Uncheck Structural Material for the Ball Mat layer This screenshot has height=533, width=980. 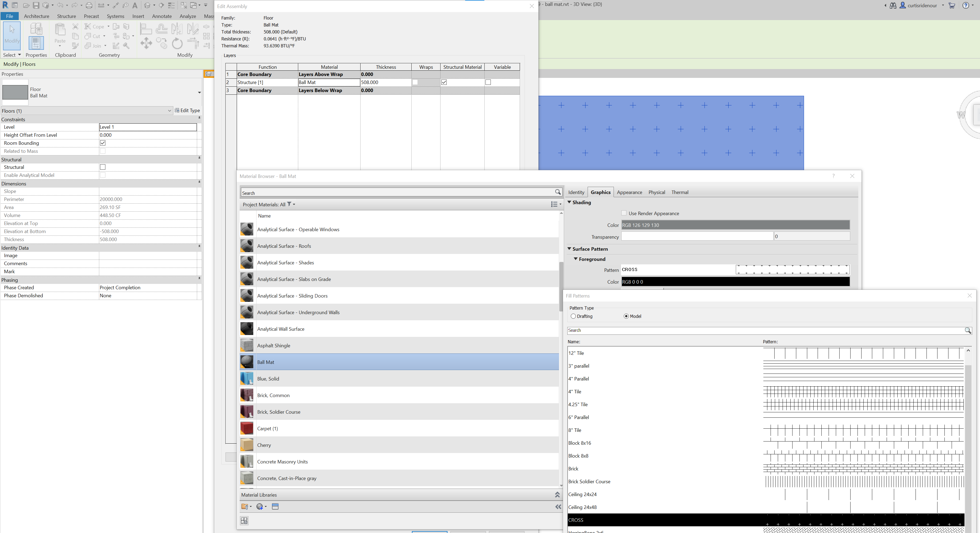click(x=443, y=82)
